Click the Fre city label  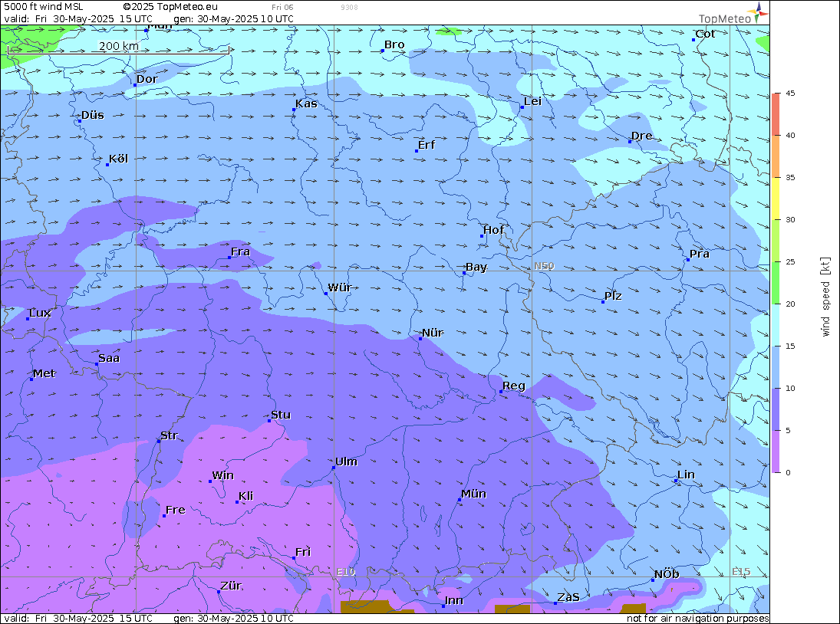[175, 510]
